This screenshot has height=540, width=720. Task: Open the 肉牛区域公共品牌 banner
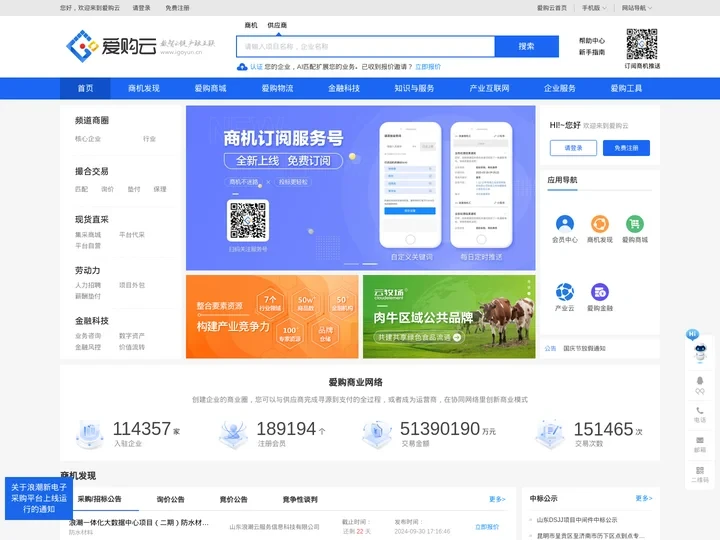click(x=449, y=317)
